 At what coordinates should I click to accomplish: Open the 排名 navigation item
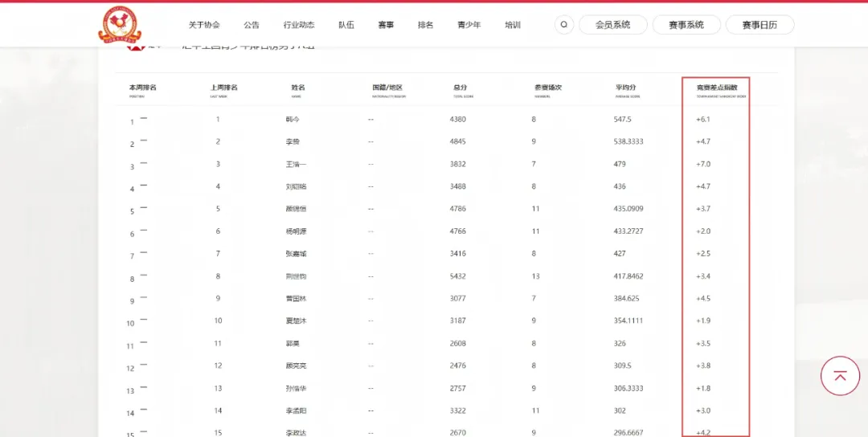click(x=425, y=25)
